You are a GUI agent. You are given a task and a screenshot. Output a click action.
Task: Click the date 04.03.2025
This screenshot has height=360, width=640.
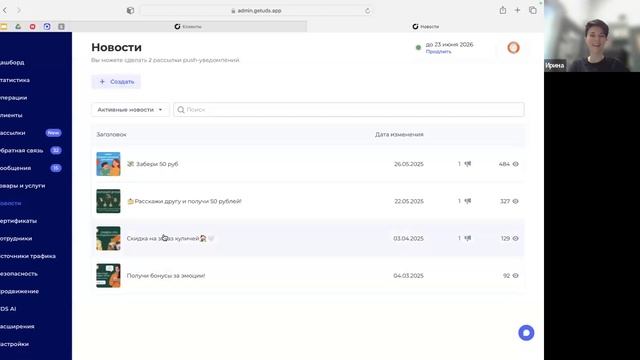click(x=408, y=276)
